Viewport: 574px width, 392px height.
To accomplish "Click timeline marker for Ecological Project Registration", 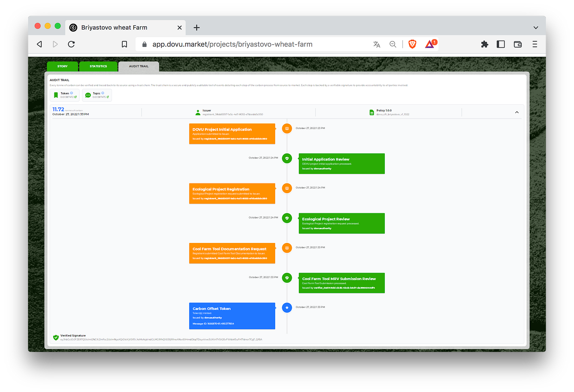I will (287, 188).
